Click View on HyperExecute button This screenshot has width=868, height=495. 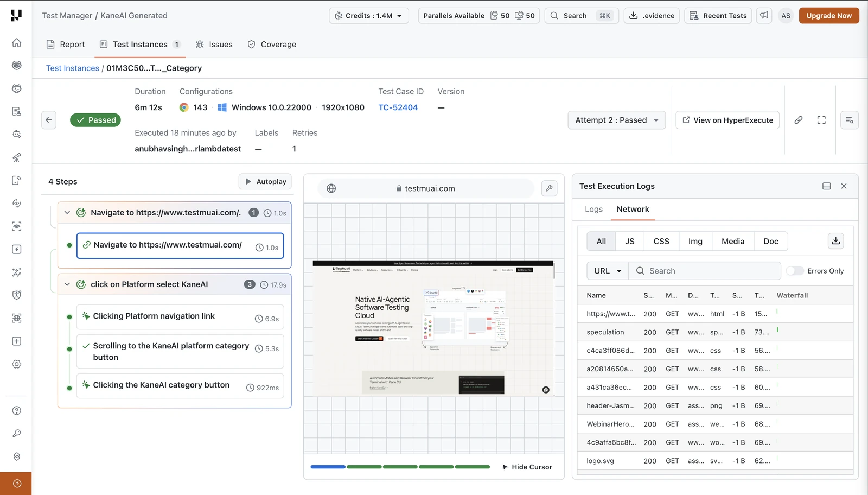[x=727, y=120]
